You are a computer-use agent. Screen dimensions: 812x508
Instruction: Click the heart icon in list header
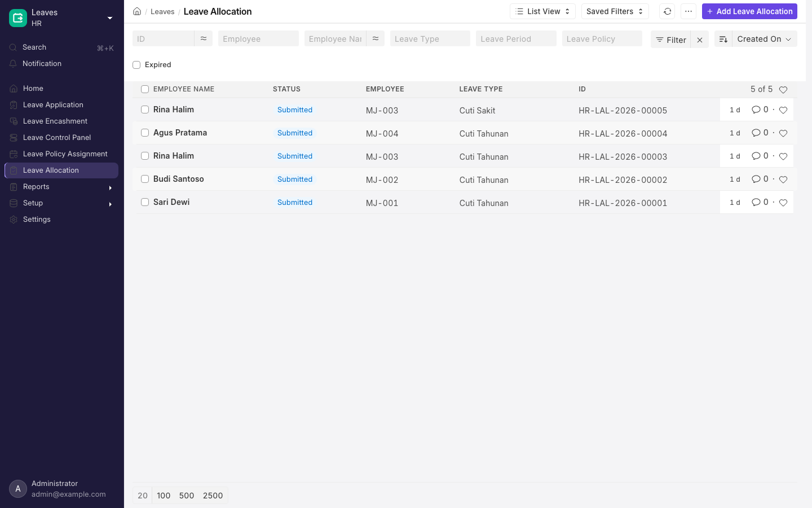pos(783,90)
